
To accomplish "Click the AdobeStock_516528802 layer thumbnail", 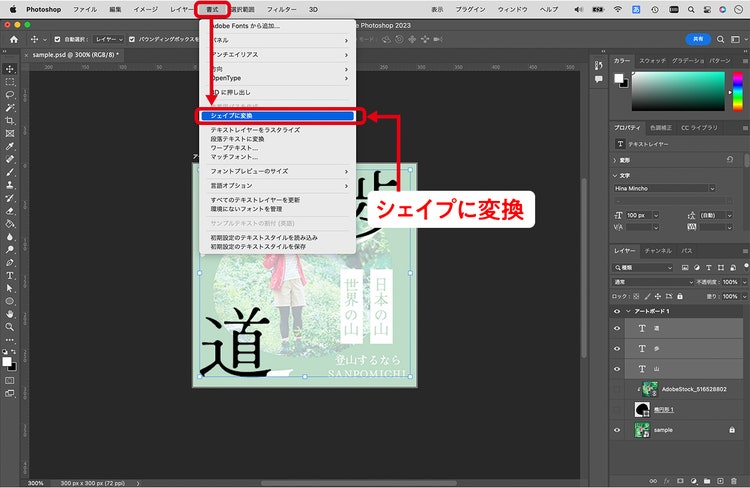I will coord(650,389).
